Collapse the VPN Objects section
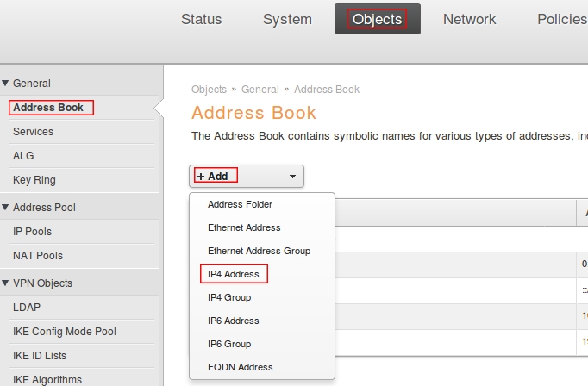The width and height of the screenshot is (588, 386). tap(41, 283)
